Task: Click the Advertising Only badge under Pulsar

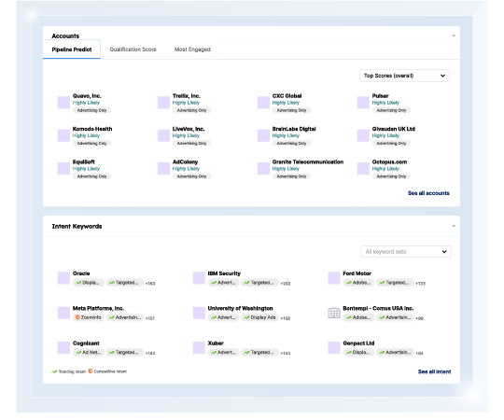Action: (x=391, y=110)
